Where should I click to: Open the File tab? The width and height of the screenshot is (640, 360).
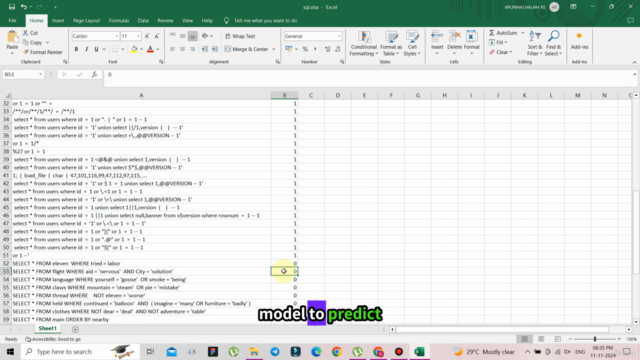[12, 20]
